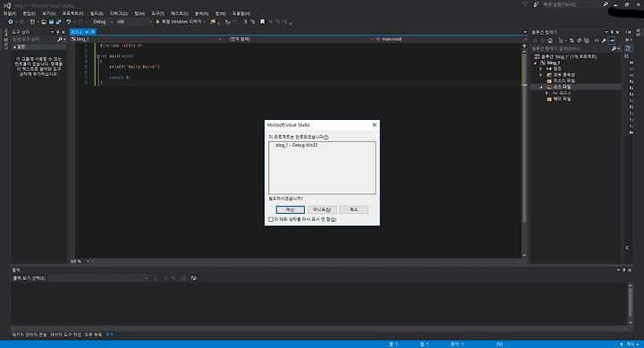Select the 헤더 파일 folder
644x348 pixels.
pyautogui.click(x=559, y=99)
